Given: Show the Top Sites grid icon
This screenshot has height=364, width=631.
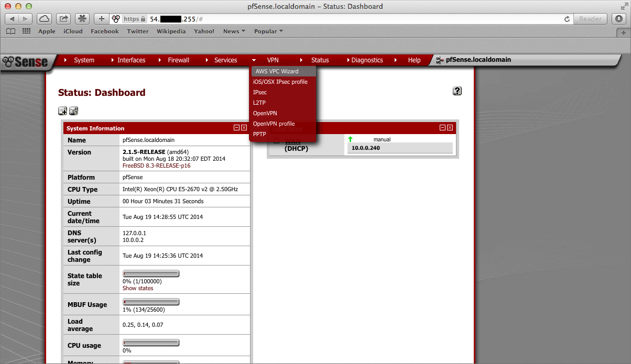Looking at the screenshot, I should [x=27, y=31].
